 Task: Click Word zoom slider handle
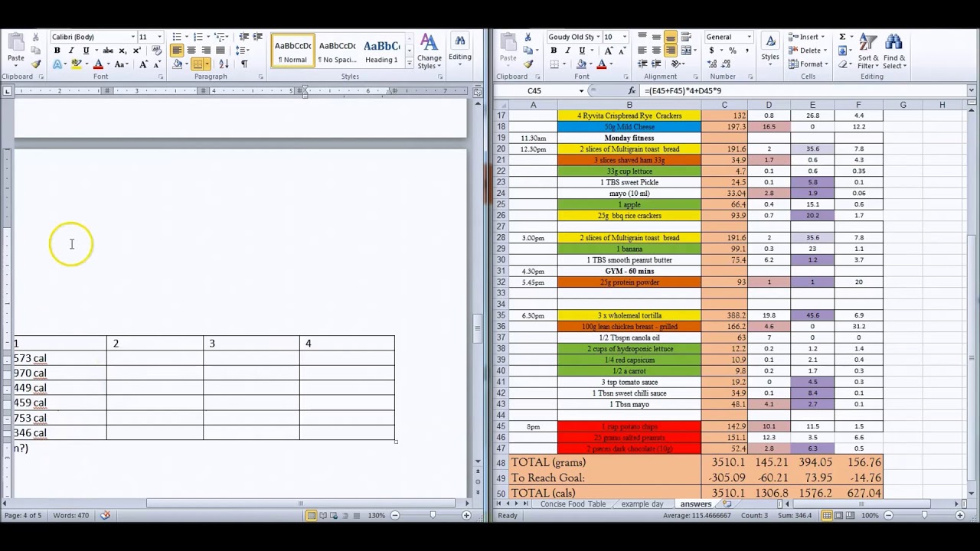(433, 516)
